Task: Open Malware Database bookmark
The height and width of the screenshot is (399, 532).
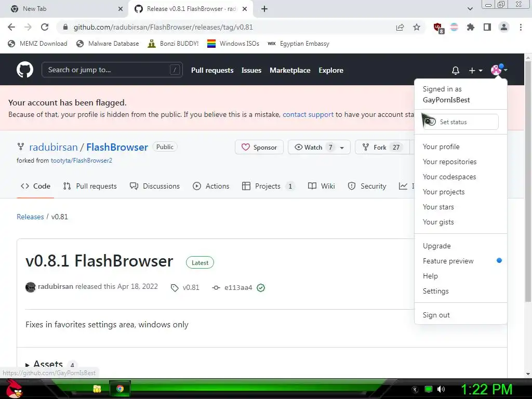Action: pos(108,44)
